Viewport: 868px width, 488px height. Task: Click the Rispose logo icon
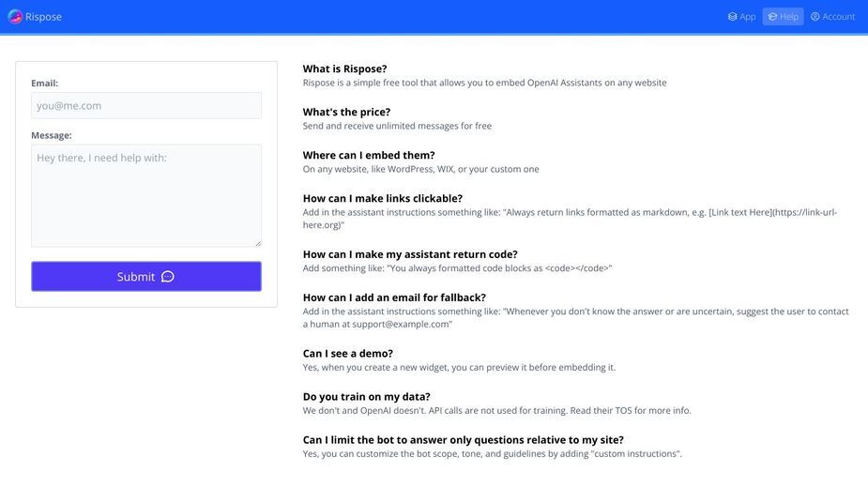click(15, 17)
